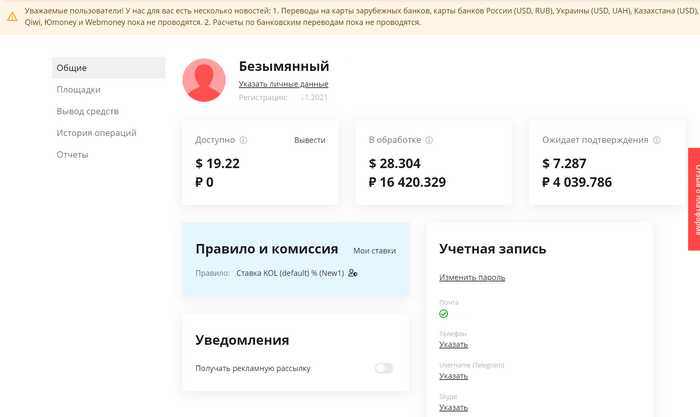Go to Площадки in sidebar

point(78,90)
